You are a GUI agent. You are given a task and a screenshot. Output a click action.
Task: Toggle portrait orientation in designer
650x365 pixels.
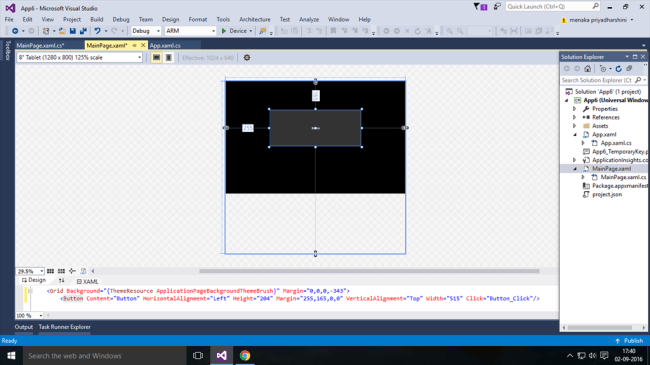click(168, 58)
